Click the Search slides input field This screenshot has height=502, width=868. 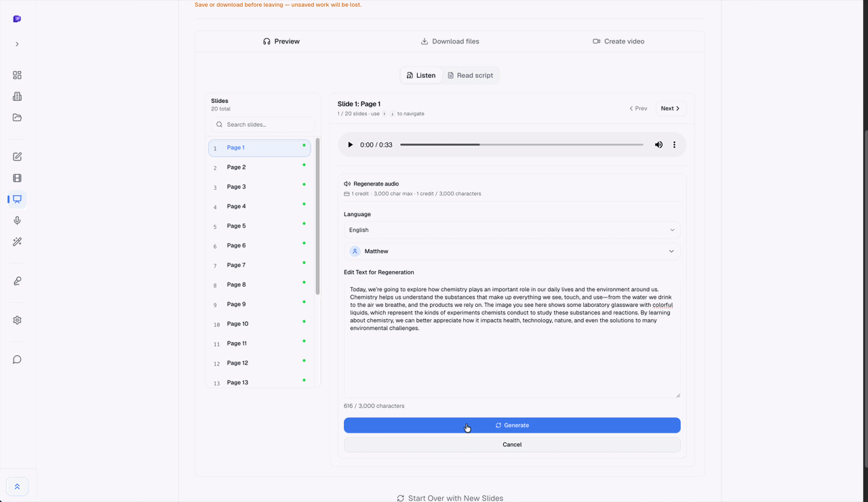coord(262,125)
